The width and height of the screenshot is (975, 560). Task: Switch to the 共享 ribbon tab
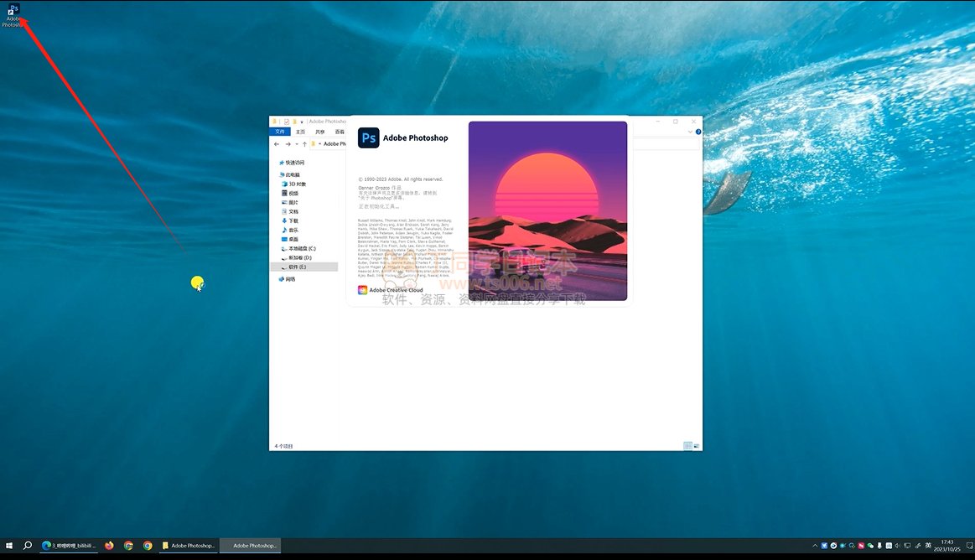pyautogui.click(x=319, y=132)
